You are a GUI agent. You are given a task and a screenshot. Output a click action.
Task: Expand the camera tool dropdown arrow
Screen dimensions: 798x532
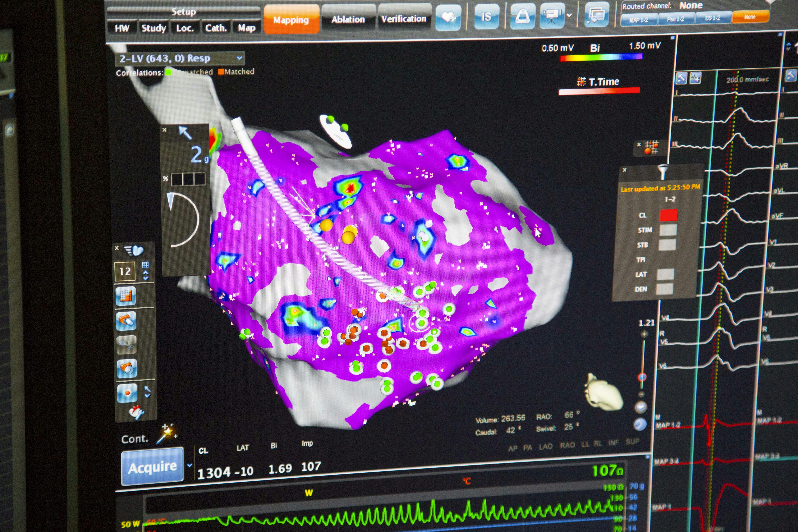(569, 15)
